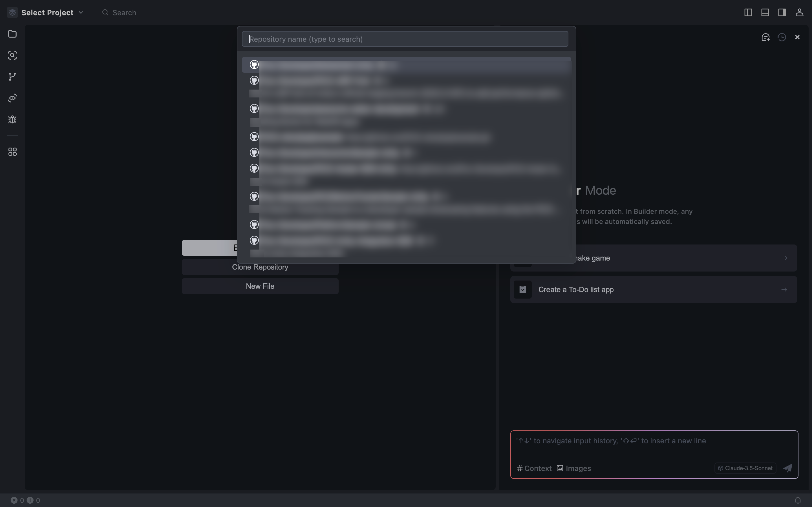
Task: Focus the Repository name search field
Action: pos(405,39)
